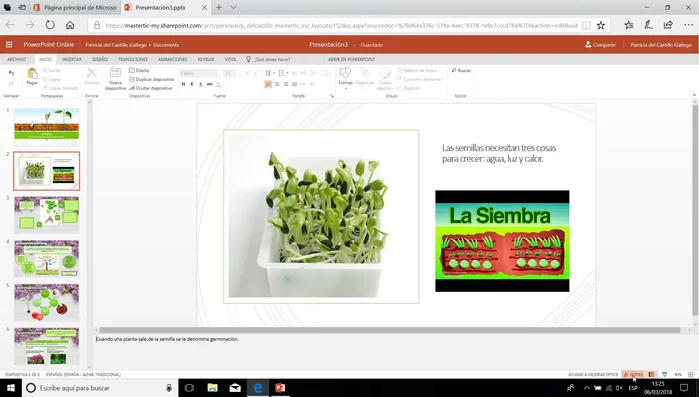Viewport: 699px width, 397px height.
Task: Open slide Diseño layout option
Action: pyautogui.click(x=139, y=70)
